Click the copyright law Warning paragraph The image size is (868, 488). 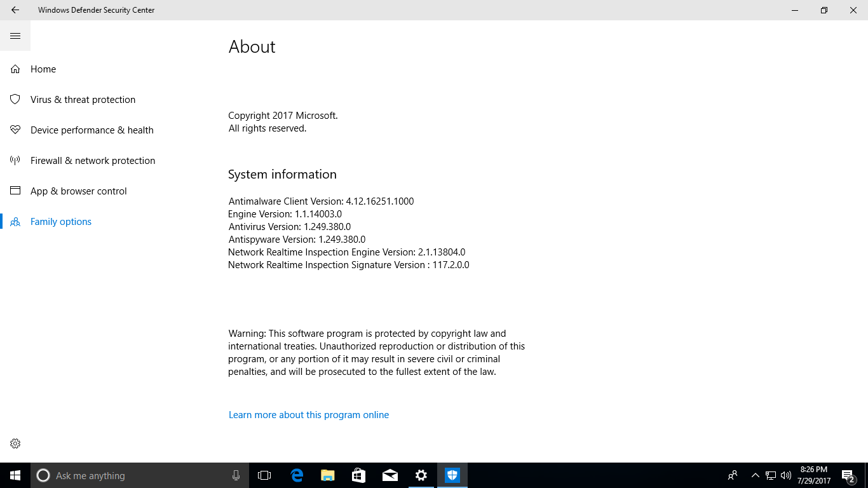pyautogui.click(x=377, y=353)
